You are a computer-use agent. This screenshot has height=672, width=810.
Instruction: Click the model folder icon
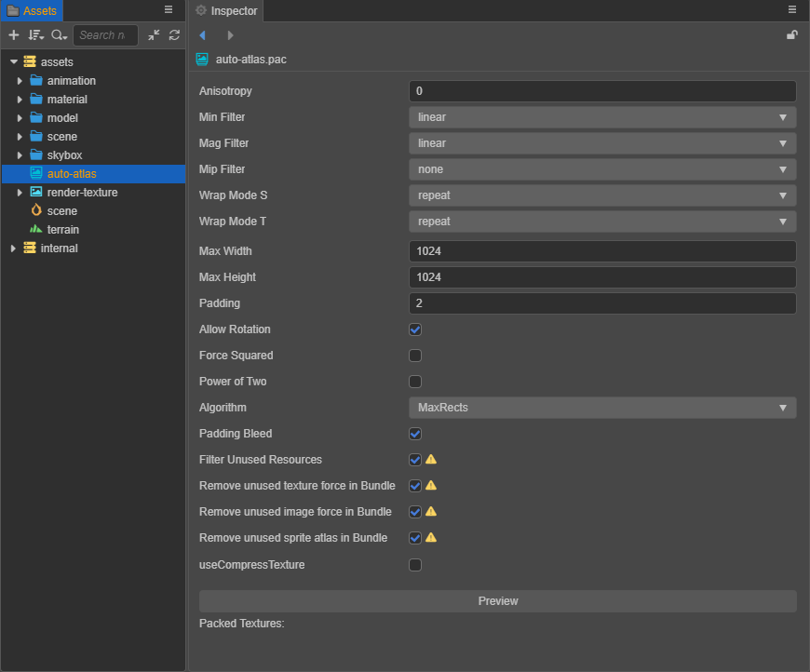coord(36,118)
